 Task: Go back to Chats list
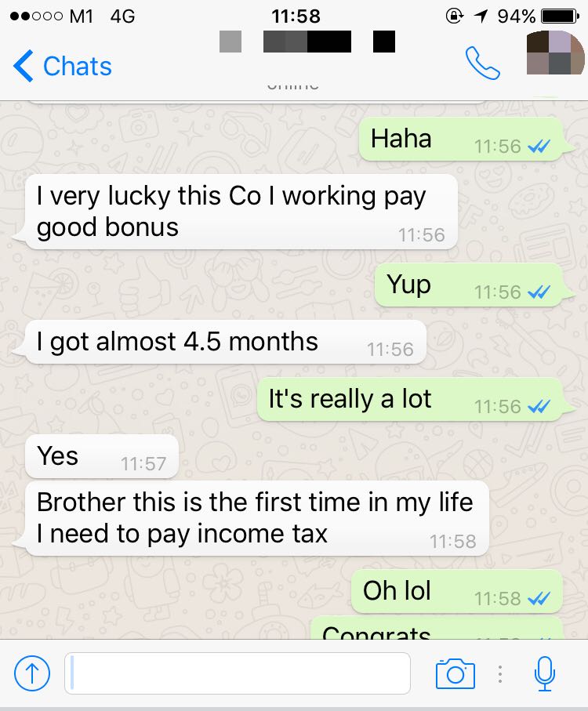pos(63,66)
